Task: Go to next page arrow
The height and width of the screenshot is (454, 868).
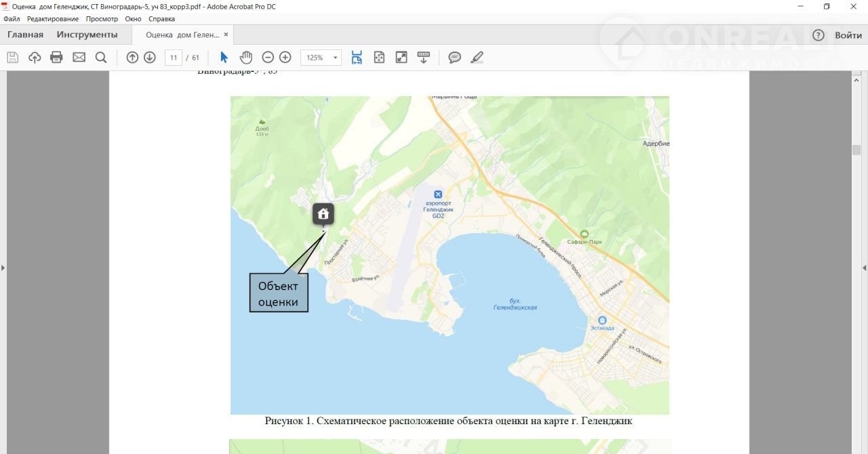Action: 150,58
